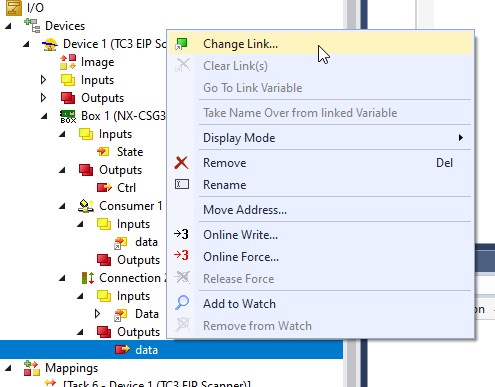Image resolution: width=495 pixels, height=387 pixels.
Task: Expand the Device 1 Outputs node
Action: coord(43,98)
